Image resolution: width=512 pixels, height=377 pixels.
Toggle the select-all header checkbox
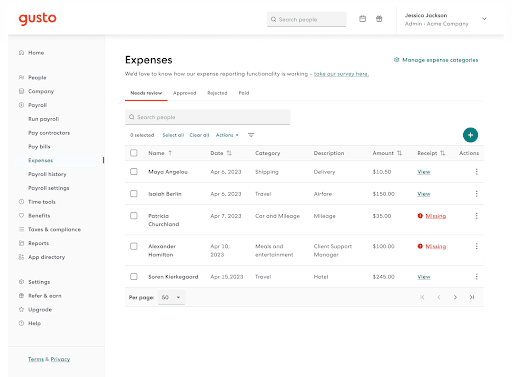tap(134, 153)
